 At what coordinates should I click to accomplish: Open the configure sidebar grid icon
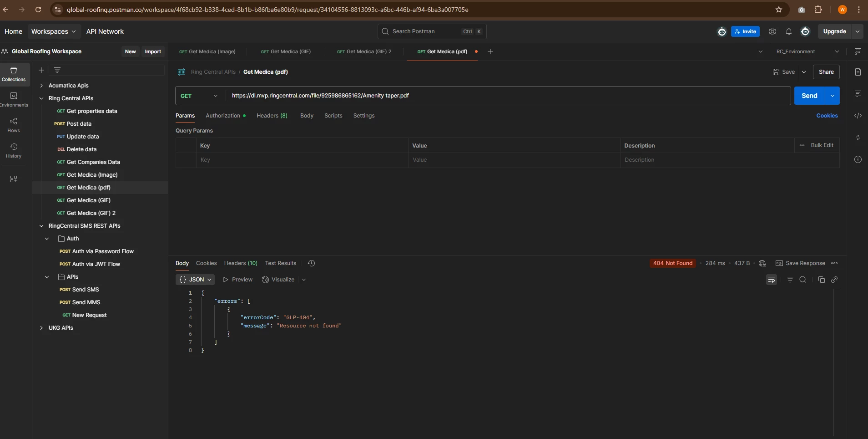click(x=14, y=179)
